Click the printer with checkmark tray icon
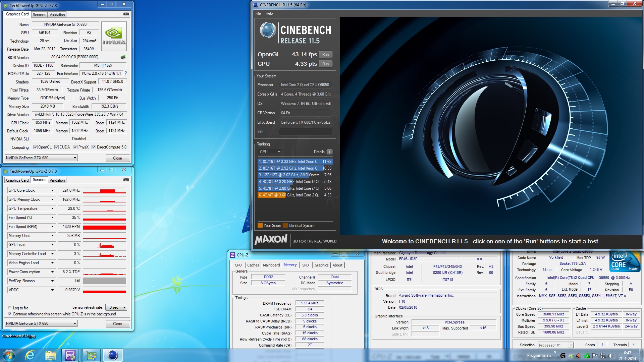Screen dimensions: 644x362 pos(571,356)
